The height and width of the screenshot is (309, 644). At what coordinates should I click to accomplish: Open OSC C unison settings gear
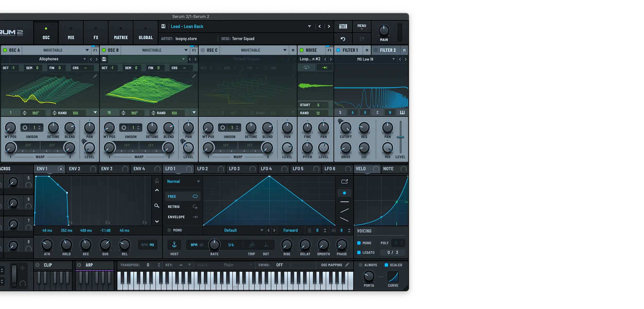(223, 127)
